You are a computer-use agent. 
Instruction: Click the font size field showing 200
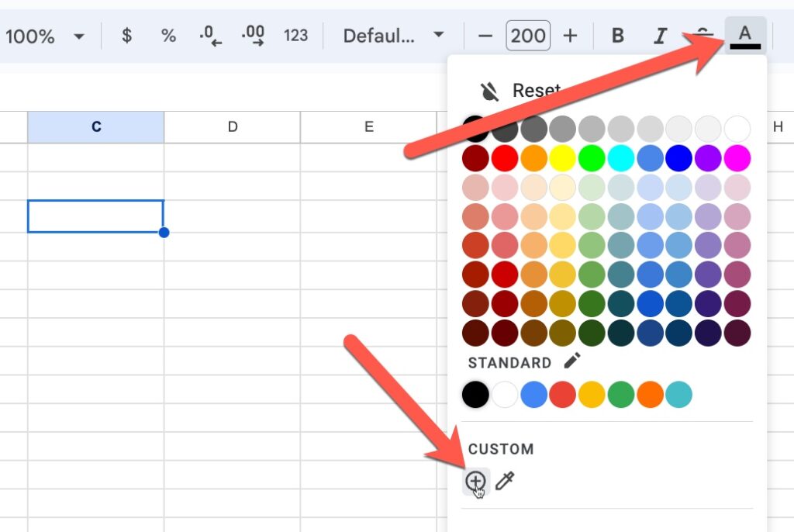527,36
